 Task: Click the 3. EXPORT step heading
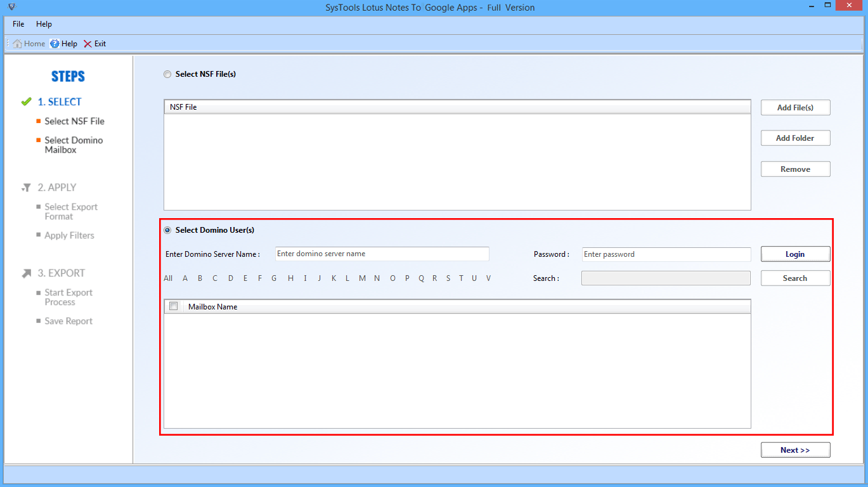click(61, 273)
